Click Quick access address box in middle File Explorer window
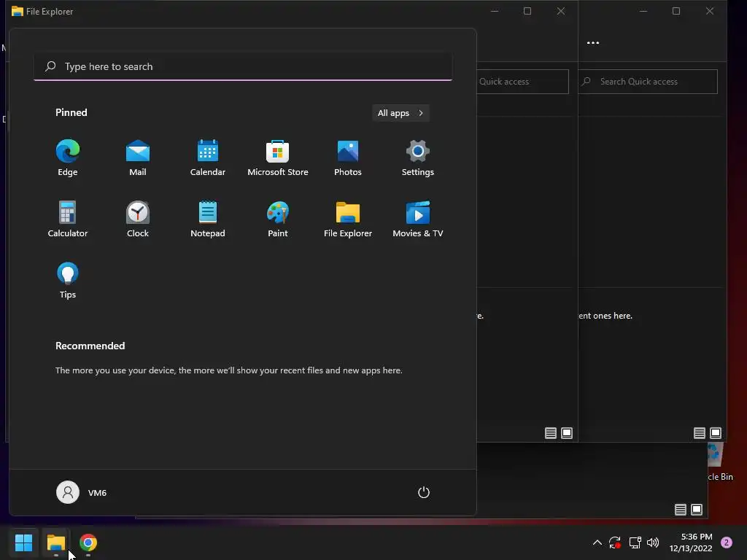This screenshot has height=560, width=747. click(522, 82)
